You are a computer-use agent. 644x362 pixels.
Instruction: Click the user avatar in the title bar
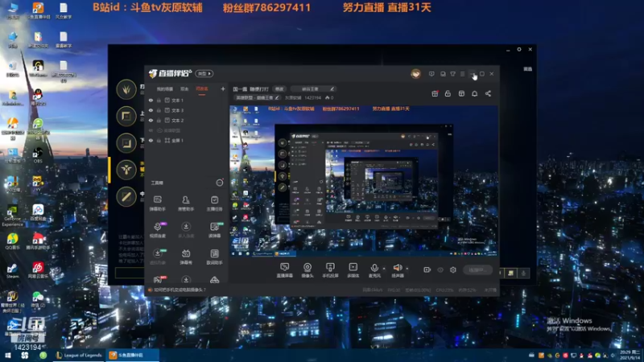[x=415, y=74]
